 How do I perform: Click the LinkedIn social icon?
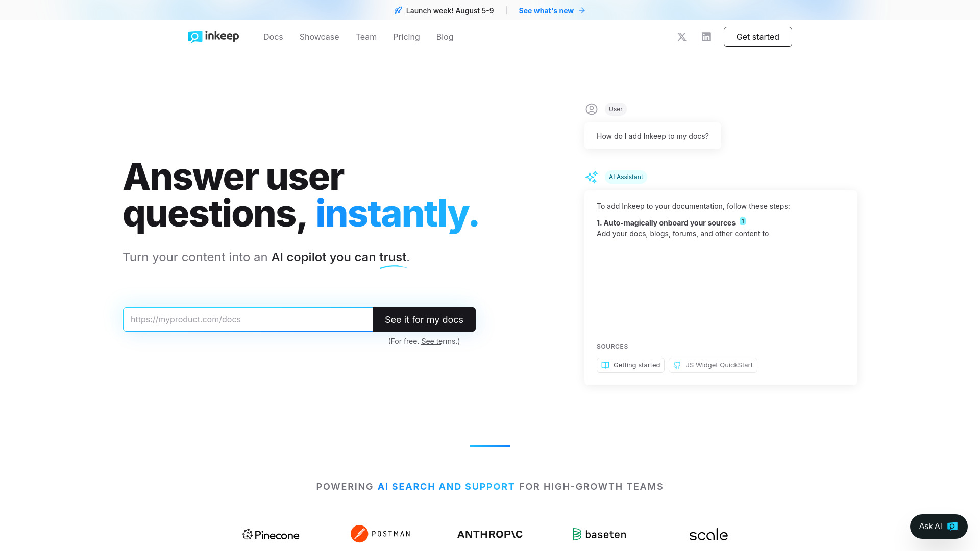tap(706, 36)
